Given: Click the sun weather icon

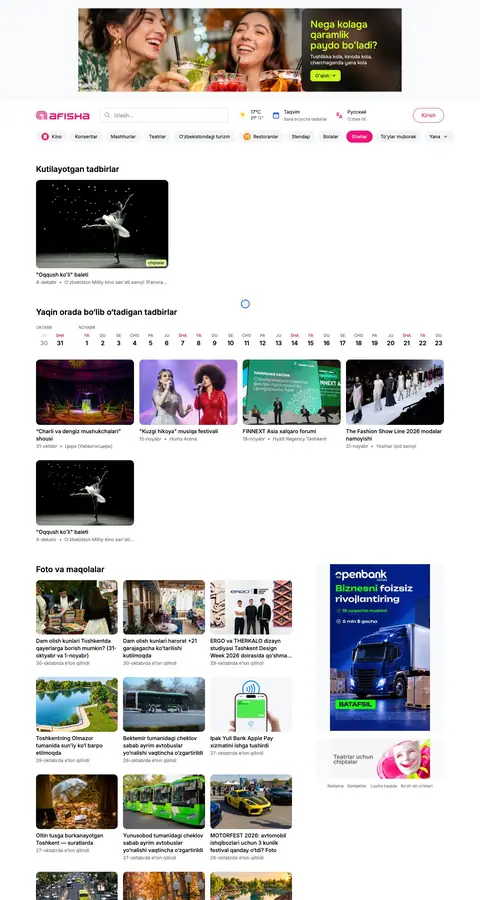Looking at the screenshot, I should coord(242,115).
